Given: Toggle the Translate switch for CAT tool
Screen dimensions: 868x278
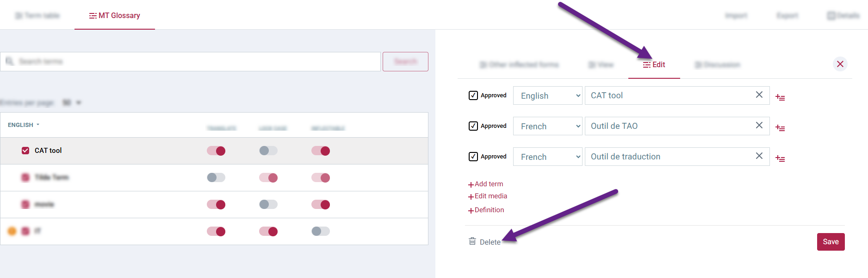Looking at the screenshot, I should pyautogui.click(x=216, y=151).
